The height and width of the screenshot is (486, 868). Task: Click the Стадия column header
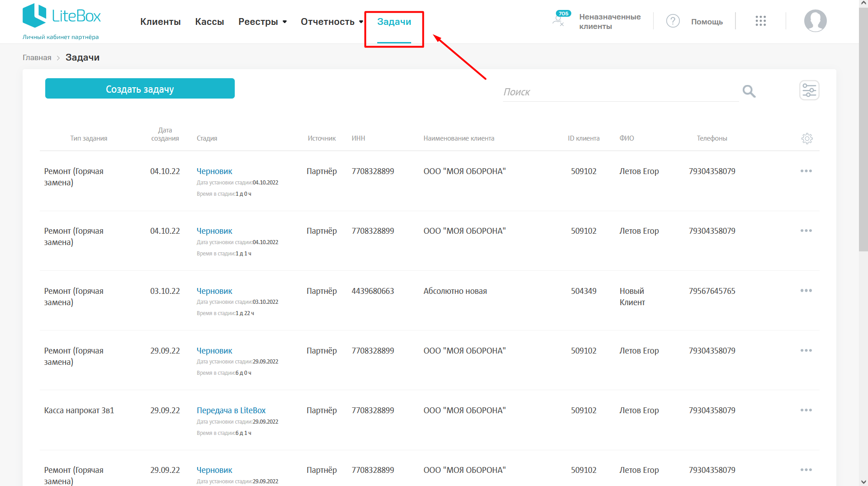coord(207,138)
